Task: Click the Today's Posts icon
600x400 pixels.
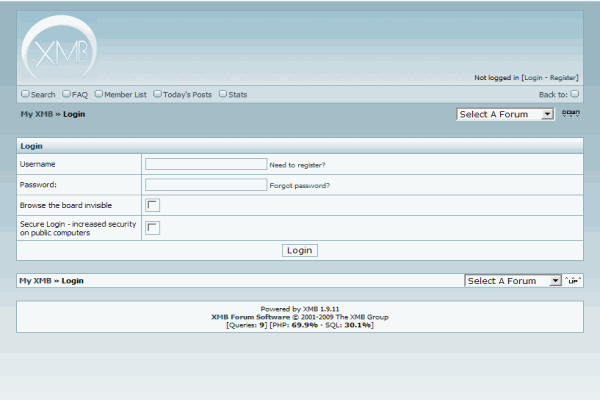Action: click(157, 94)
